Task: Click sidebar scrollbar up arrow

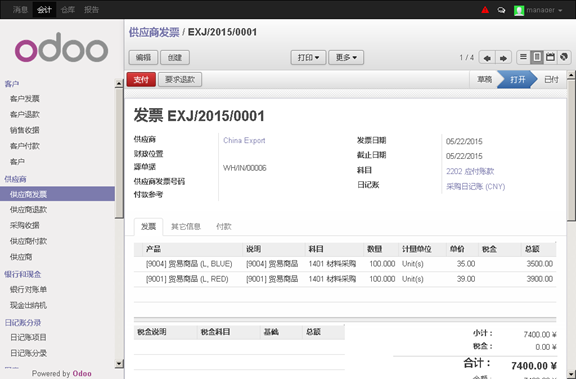Action: [119, 83]
